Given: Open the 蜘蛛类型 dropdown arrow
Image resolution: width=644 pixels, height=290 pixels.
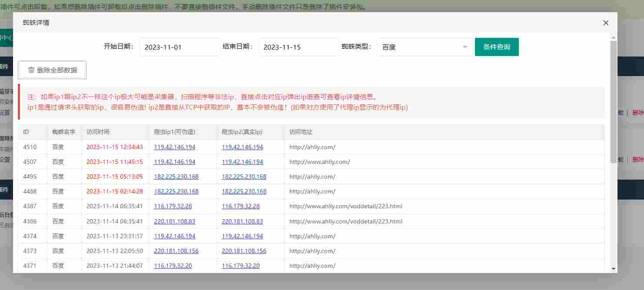Looking at the screenshot, I should tap(465, 47).
